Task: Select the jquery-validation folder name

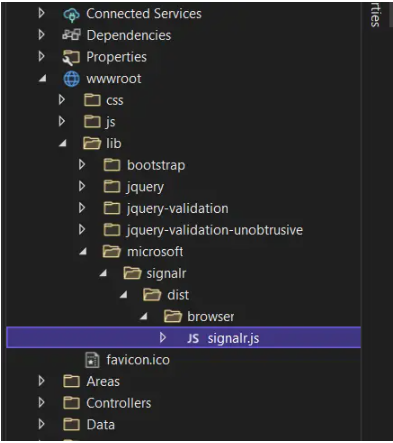Action: (178, 209)
